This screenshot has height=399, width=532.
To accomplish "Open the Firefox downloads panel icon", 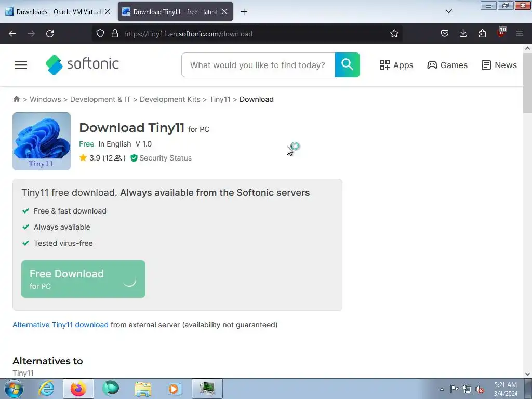I will [x=463, y=34].
